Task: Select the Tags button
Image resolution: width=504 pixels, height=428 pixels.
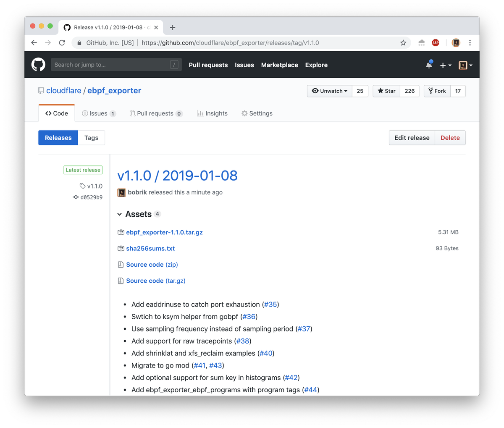Action: coord(91,138)
